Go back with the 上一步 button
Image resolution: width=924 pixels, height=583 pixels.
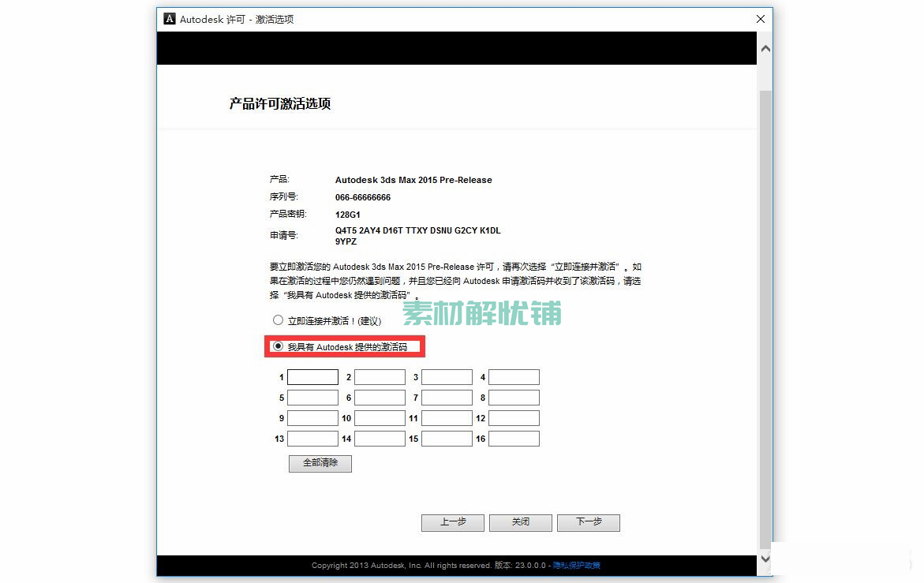click(x=453, y=522)
